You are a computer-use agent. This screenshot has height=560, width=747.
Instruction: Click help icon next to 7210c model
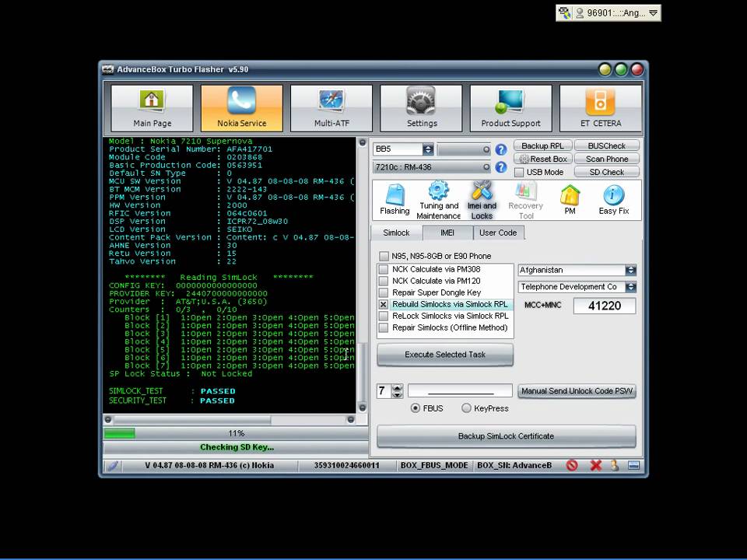pos(500,167)
